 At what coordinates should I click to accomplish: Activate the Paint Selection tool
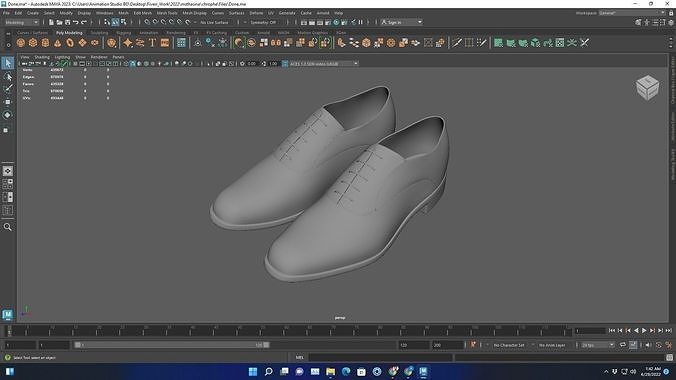tap(8, 89)
